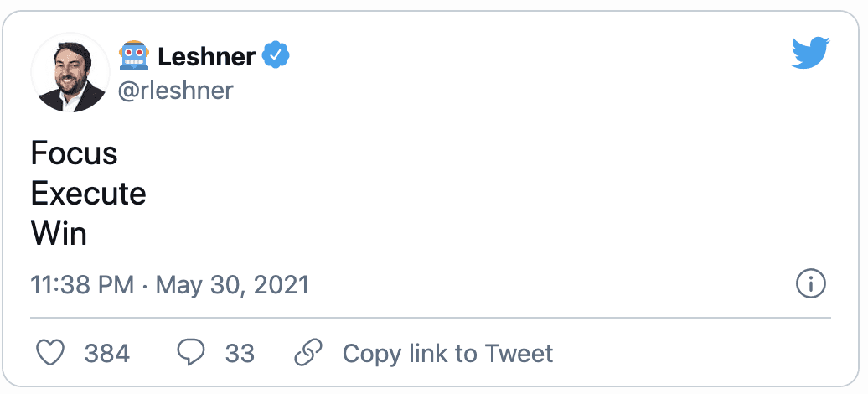Click the reply speech bubble icon
The height and width of the screenshot is (394, 868).
tap(191, 353)
